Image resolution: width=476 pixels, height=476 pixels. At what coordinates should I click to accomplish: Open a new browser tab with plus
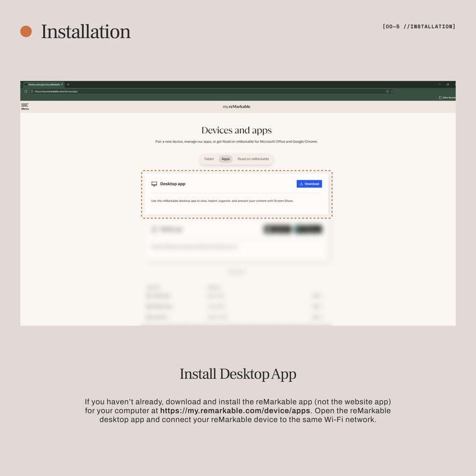tap(68, 85)
